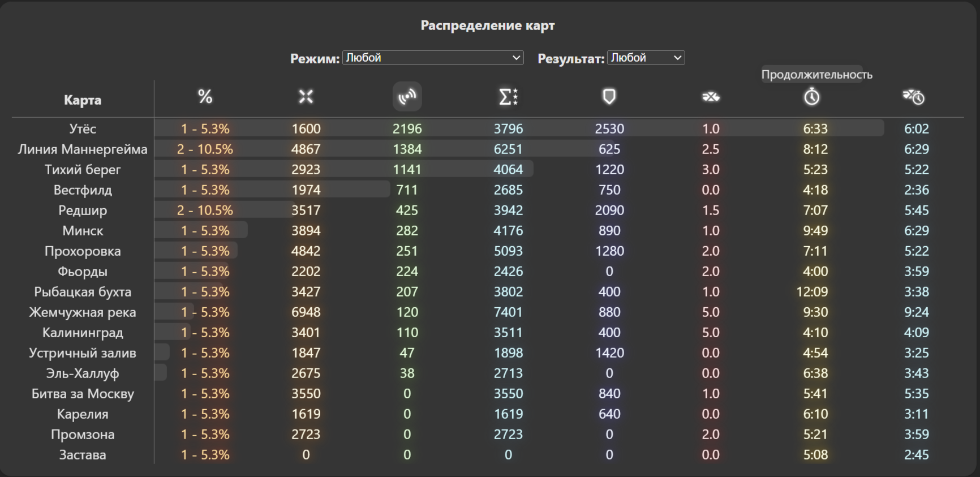This screenshot has width=980, height=477.
Task: Select the Утёс map row
Action: tap(488, 128)
